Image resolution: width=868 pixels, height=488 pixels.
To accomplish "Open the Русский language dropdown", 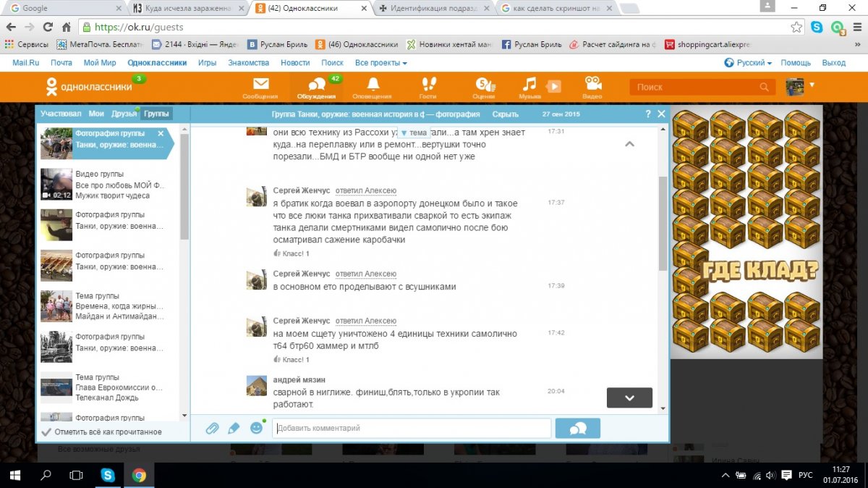I will pyautogui.click(x=754, y=63).
